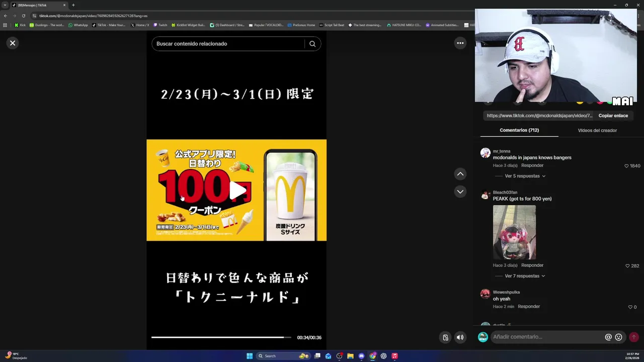Click the search magnifier icon
The width and height of the screenshot is (644, 362).
pyautogui.click(x=312, y=44)
